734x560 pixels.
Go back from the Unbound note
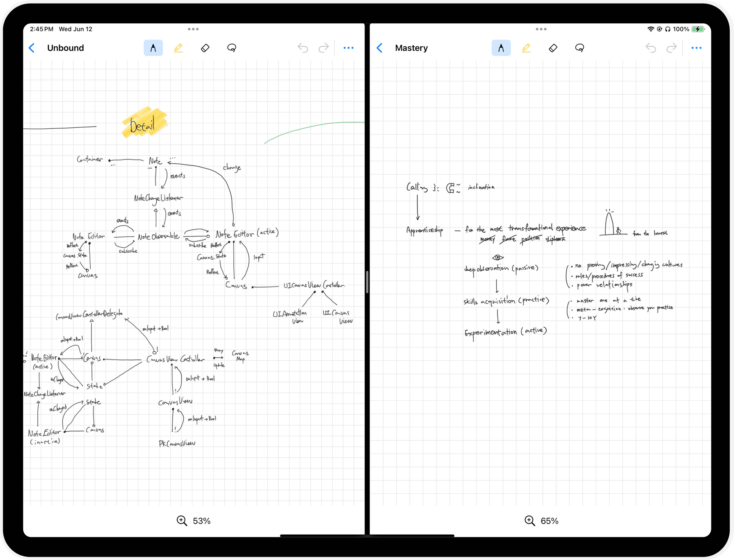[x=32, y=48]
